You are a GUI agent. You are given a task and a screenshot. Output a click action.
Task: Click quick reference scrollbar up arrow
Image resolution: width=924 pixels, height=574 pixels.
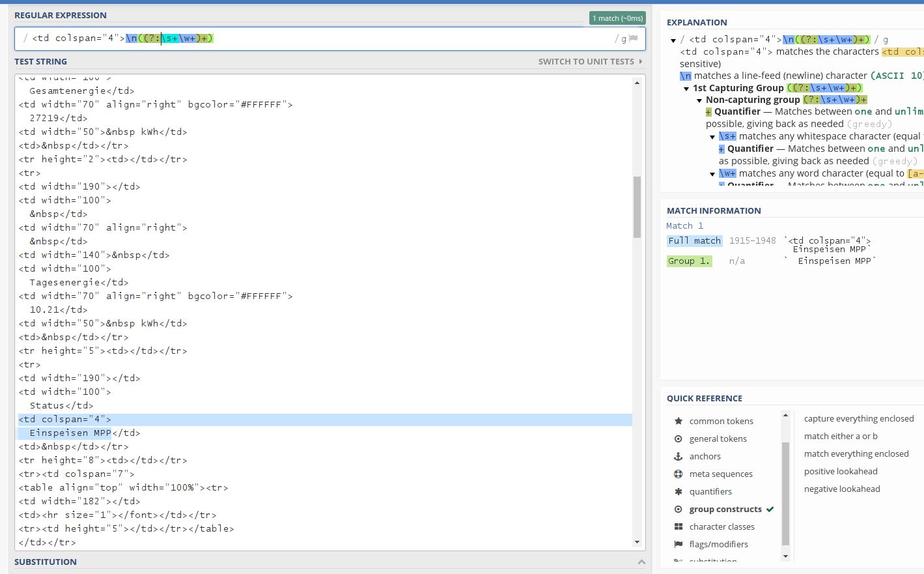tap(785, 415)
